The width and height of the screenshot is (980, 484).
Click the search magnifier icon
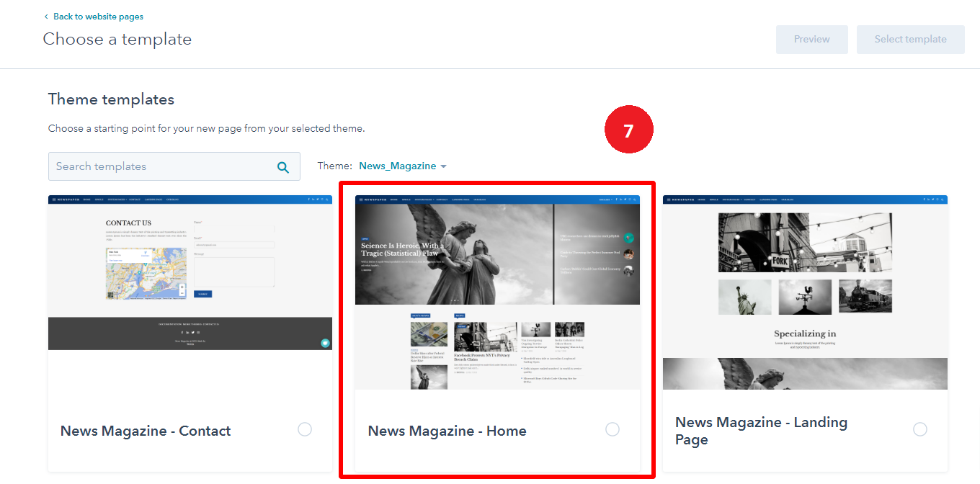pyautogui.click(x=283, y=167)
